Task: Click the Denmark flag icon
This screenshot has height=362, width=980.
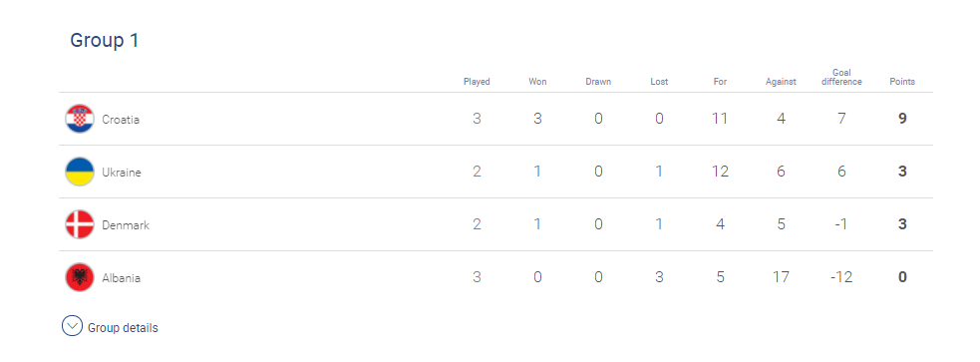Action: click(80, 224)
